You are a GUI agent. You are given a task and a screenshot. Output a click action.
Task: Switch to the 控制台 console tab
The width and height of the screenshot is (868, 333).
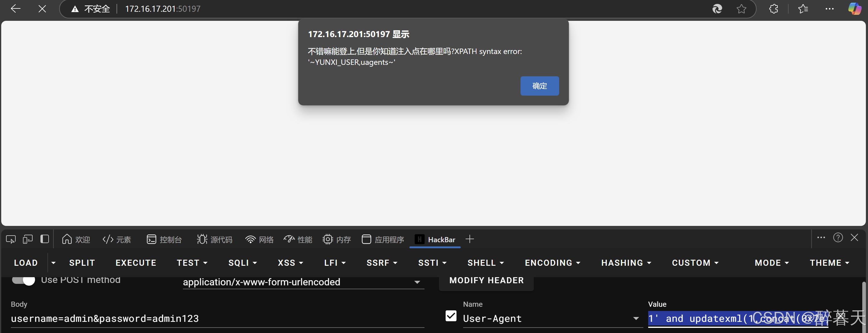coord(165,239)
